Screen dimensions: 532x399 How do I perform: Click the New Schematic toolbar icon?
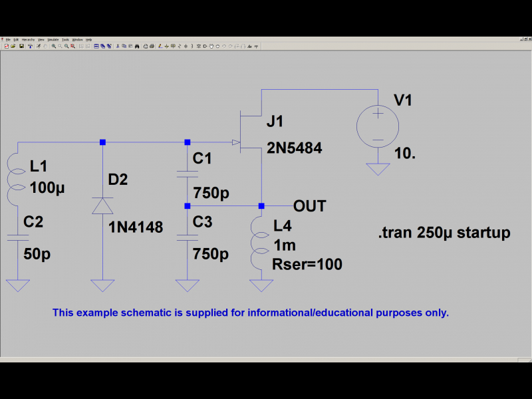[7, 46]
